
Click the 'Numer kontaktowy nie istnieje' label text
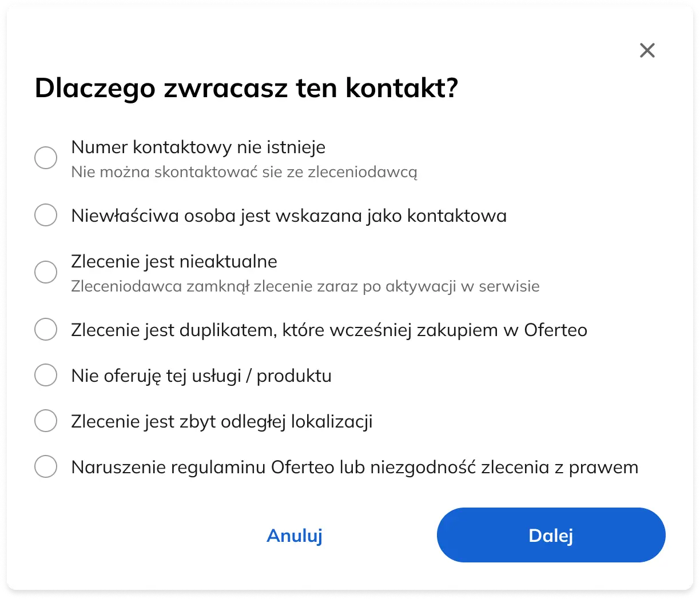[x=198, y=147]
